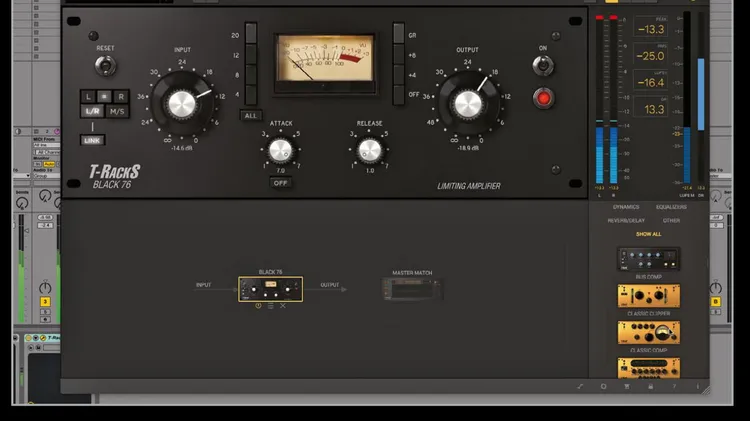Click the T-RackS device title in Ableton

click(54, 338)
